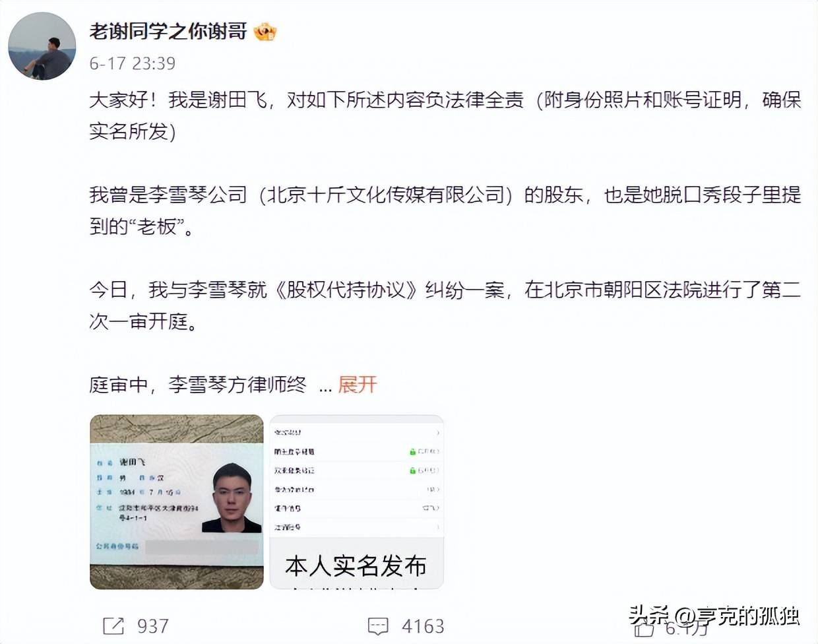This screenshot has height=644, width=818.
Task: Open comments via the speech bubble icon
Action: (378, 626)
